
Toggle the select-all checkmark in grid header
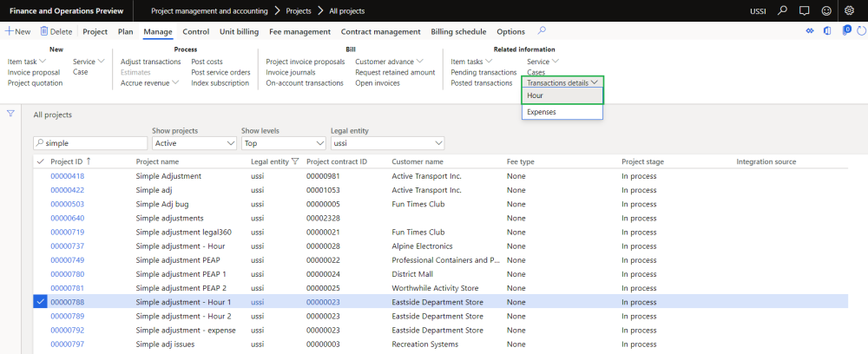pos(40,161)
